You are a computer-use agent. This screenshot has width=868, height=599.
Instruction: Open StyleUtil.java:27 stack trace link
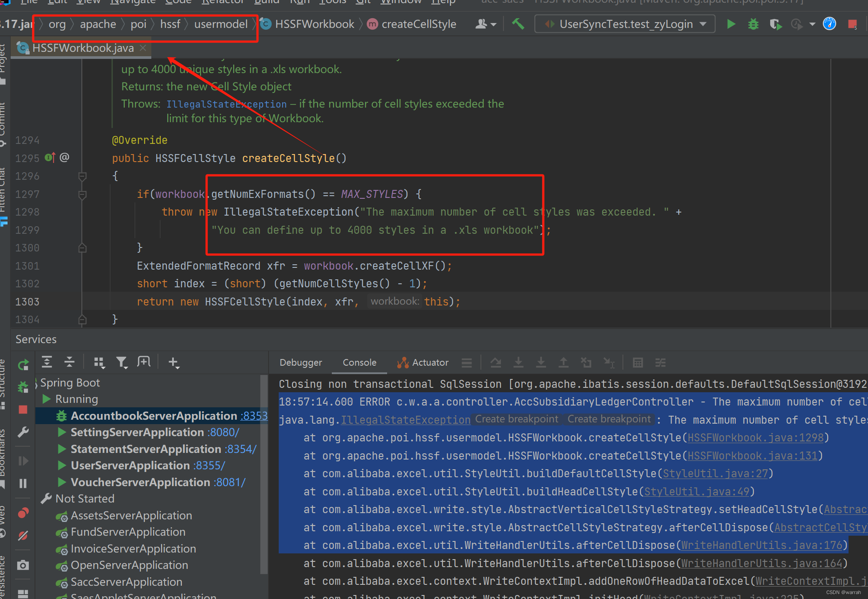715,473
